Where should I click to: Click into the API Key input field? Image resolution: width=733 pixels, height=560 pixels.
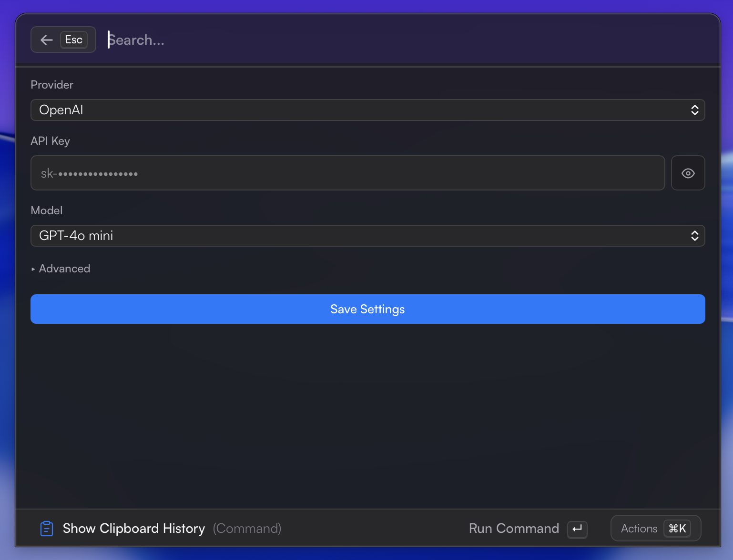(x=347, y=173)
